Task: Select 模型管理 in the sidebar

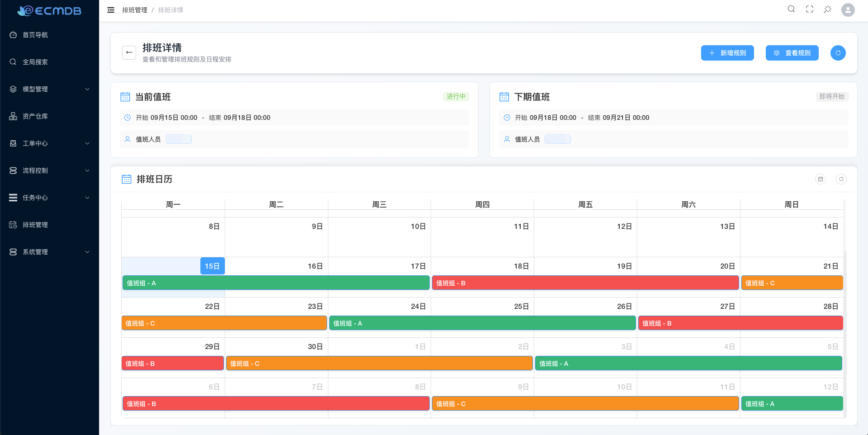Action: click(x=49, y=89)
